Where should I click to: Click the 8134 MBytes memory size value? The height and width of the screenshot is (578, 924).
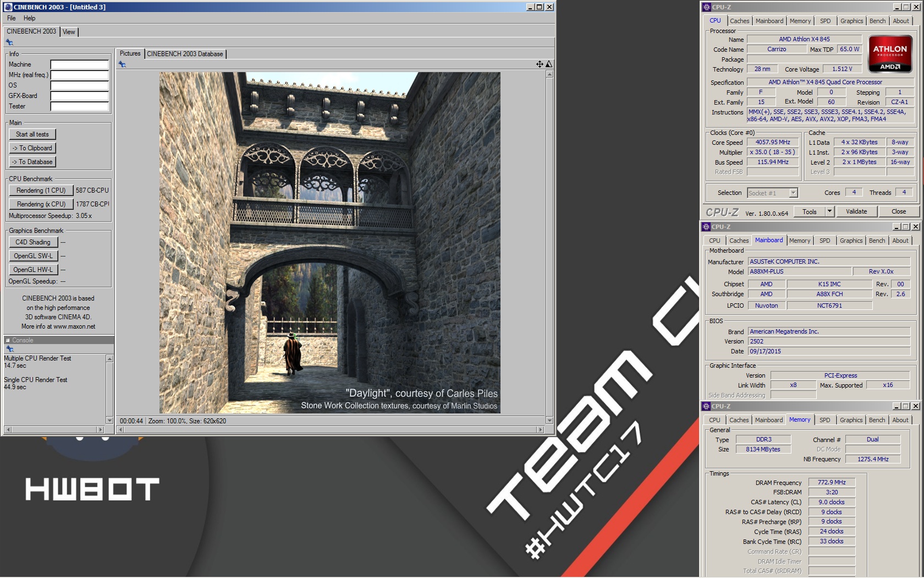(763, 449)
